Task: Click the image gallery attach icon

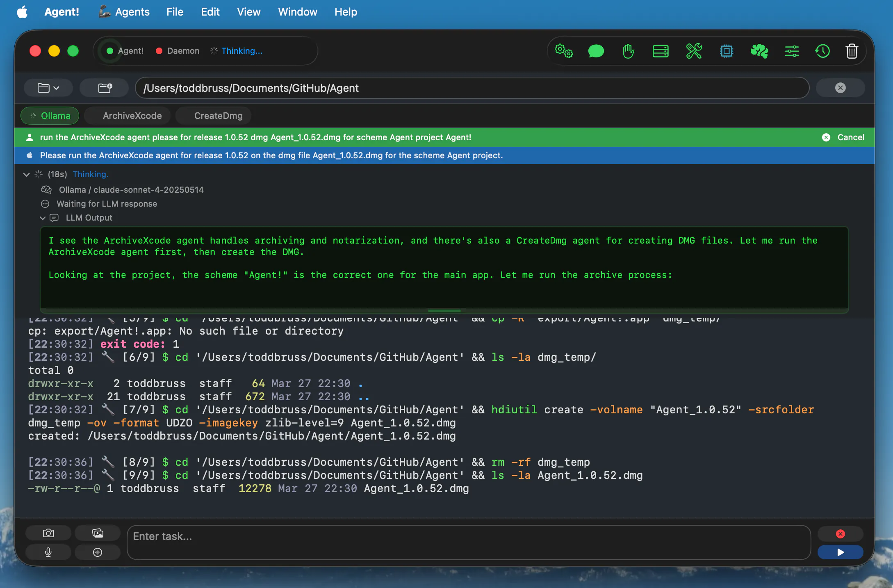Action: (98, 533)
